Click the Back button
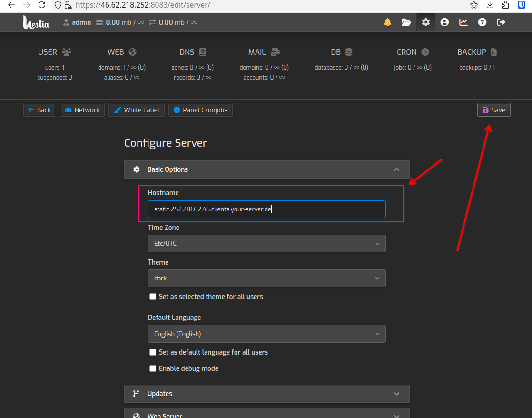Screen dimensions: 532x418 39,110
